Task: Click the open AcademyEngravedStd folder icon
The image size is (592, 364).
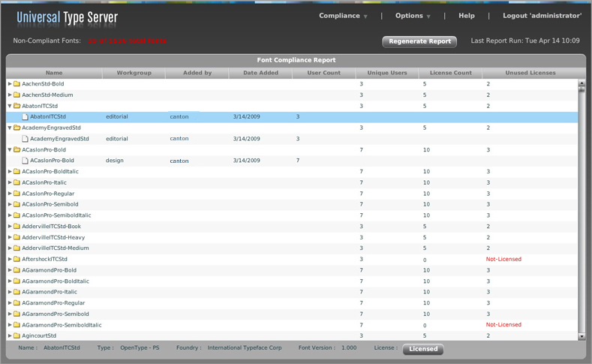Action: (x=17, y=128)
